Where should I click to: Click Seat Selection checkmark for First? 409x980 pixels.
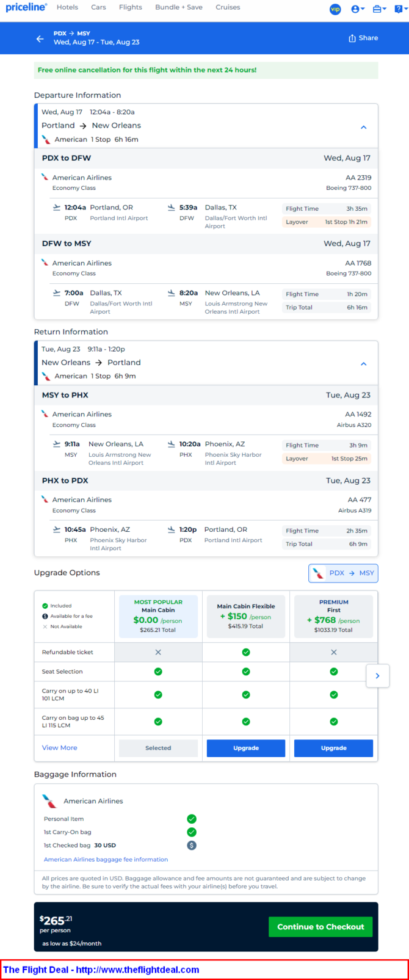[334, 672]
